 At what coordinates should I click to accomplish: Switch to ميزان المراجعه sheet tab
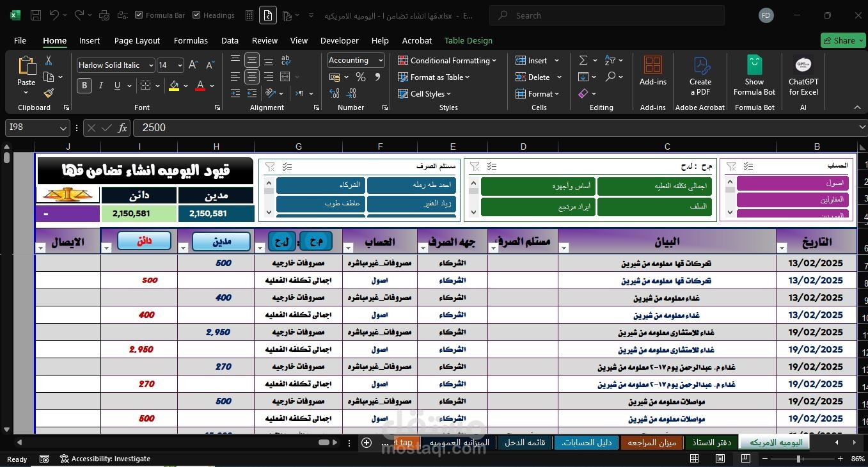(x=652, y=442)
